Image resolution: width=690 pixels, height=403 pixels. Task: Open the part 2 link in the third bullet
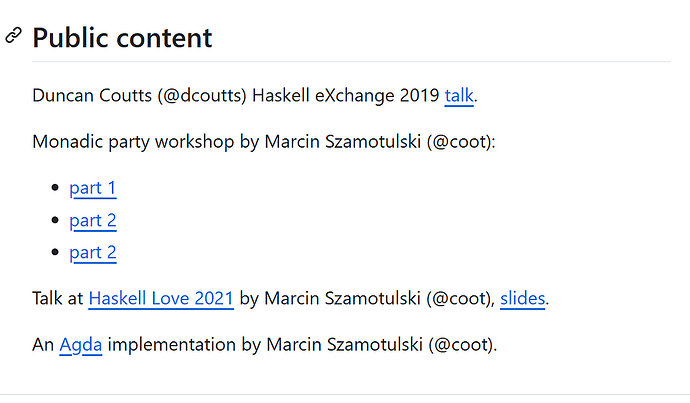tap(93, 252)
